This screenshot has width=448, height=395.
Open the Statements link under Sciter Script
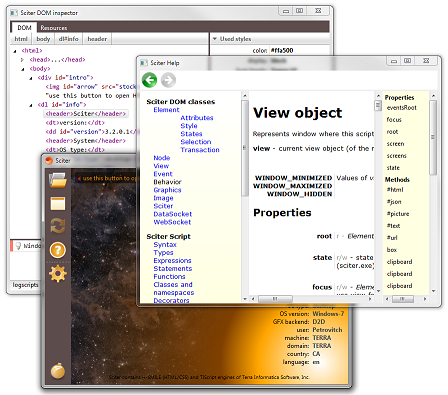tap(173, 269)
